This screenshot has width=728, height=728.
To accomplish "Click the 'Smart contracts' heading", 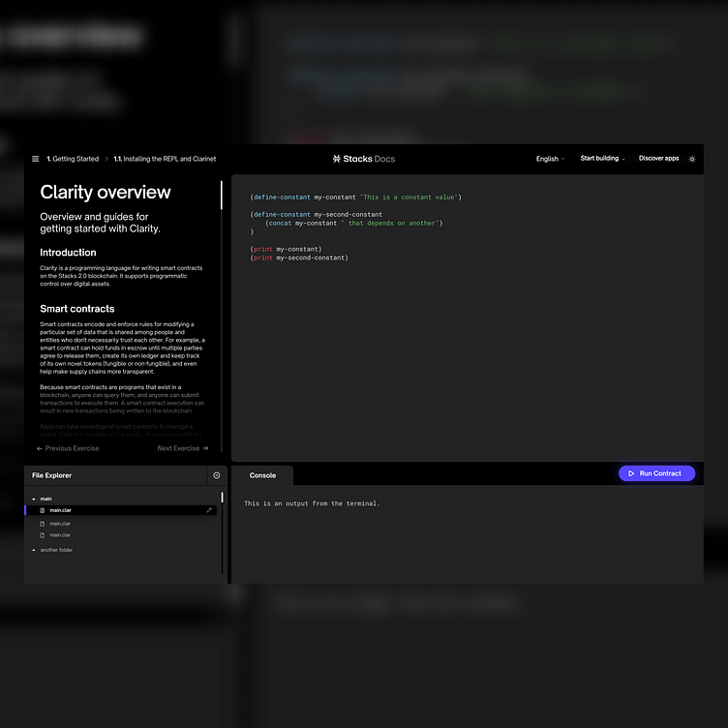I will click(77, 309).
